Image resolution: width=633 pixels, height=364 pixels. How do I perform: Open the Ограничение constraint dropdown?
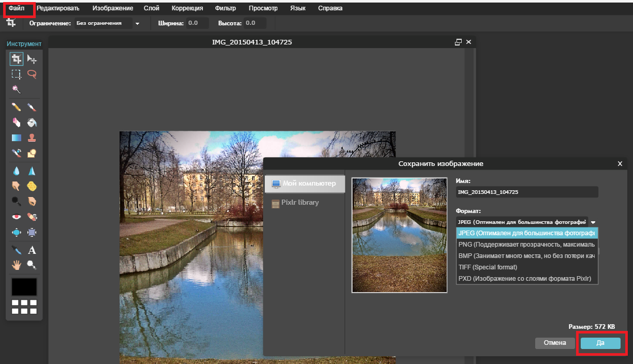tap(108, 23)
